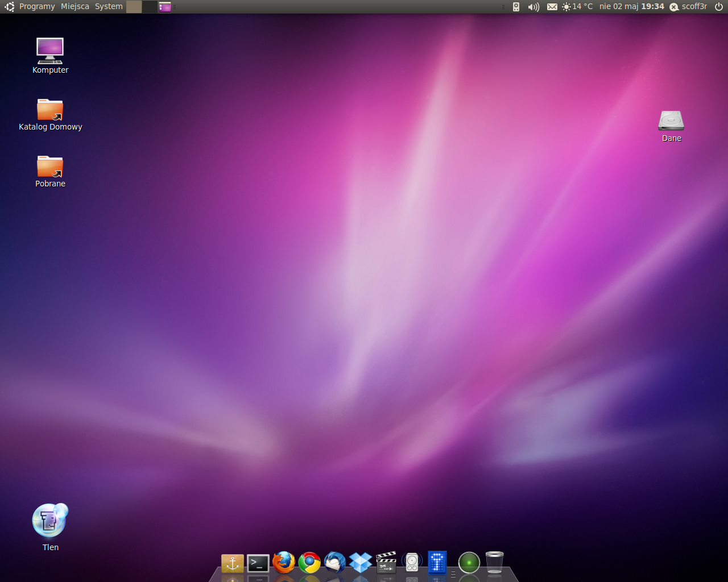Open the power session menu icon

(719, 7)
